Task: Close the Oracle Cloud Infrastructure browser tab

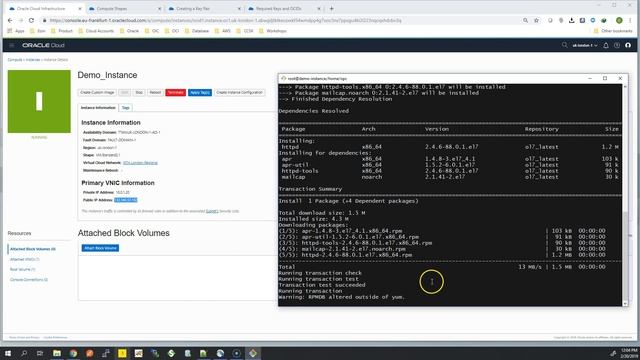Action: tap(80, 9)
